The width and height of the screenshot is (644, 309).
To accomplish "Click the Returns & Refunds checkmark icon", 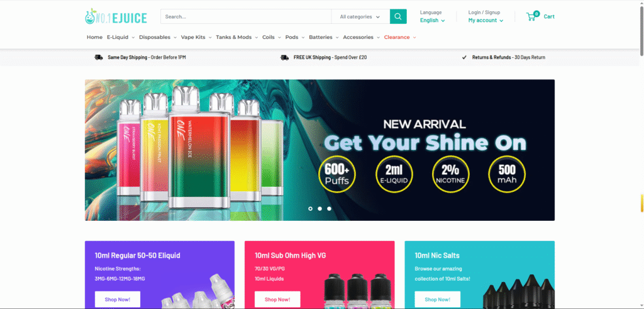I will click(x=464, y=57).
